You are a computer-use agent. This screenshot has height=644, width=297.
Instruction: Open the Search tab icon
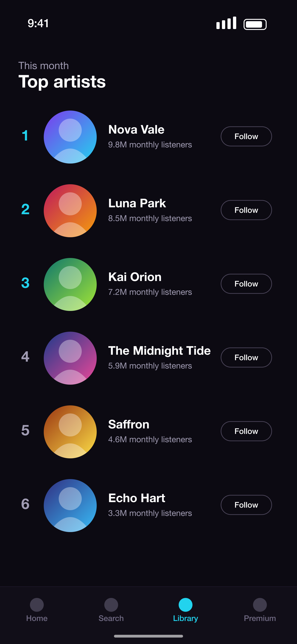point(111,605)
